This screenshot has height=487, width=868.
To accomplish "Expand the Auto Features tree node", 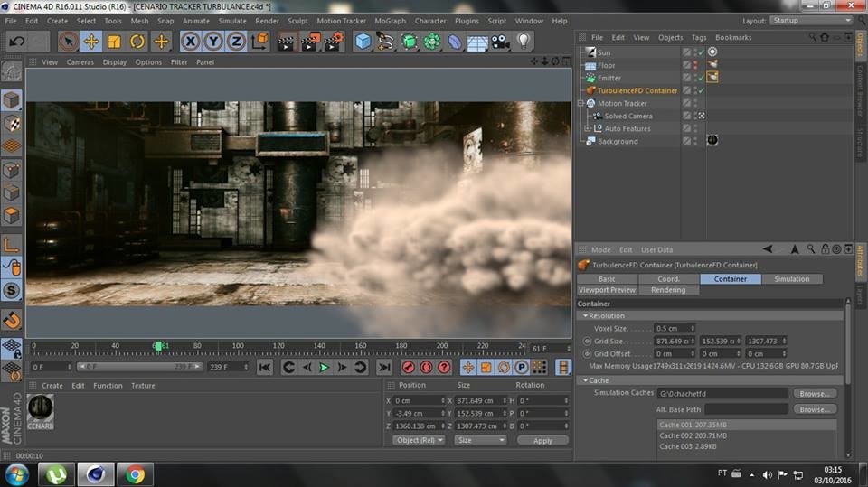I will click(588, 128).
